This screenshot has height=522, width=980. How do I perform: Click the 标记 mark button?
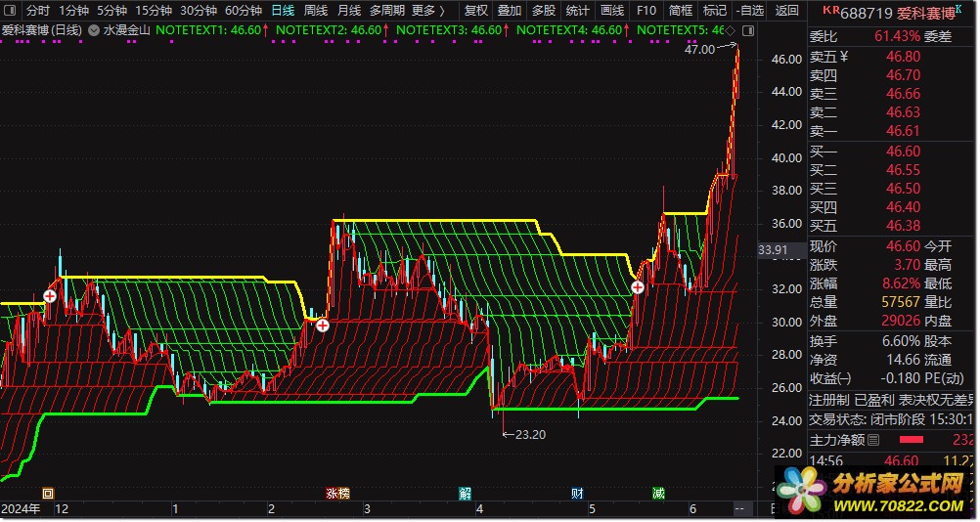point(714,11)
